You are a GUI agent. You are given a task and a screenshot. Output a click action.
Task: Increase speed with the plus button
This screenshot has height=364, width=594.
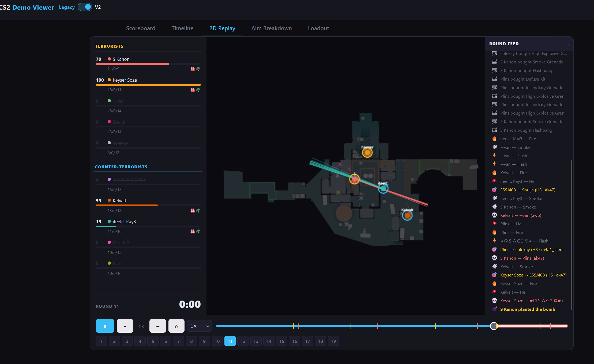[x=125, y=326]
